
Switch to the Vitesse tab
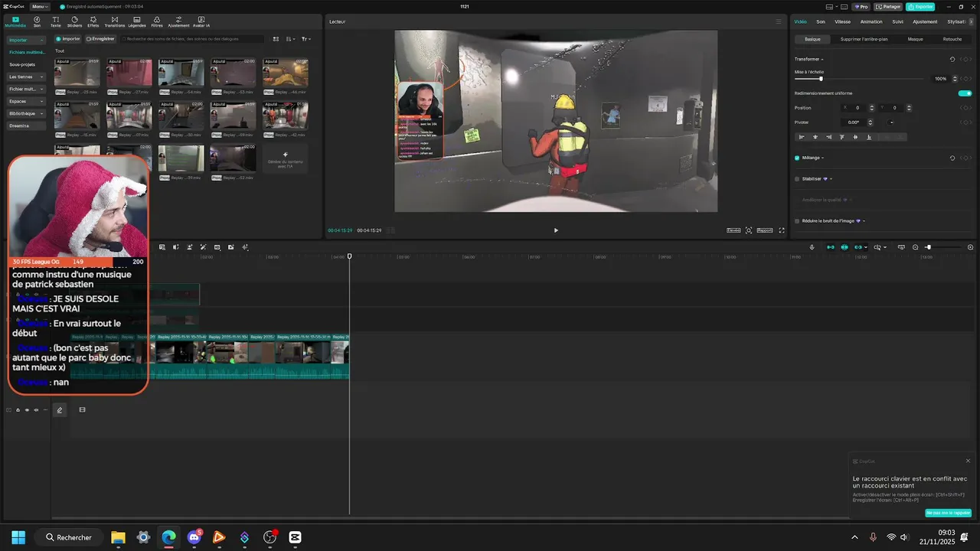pos(842,21)
